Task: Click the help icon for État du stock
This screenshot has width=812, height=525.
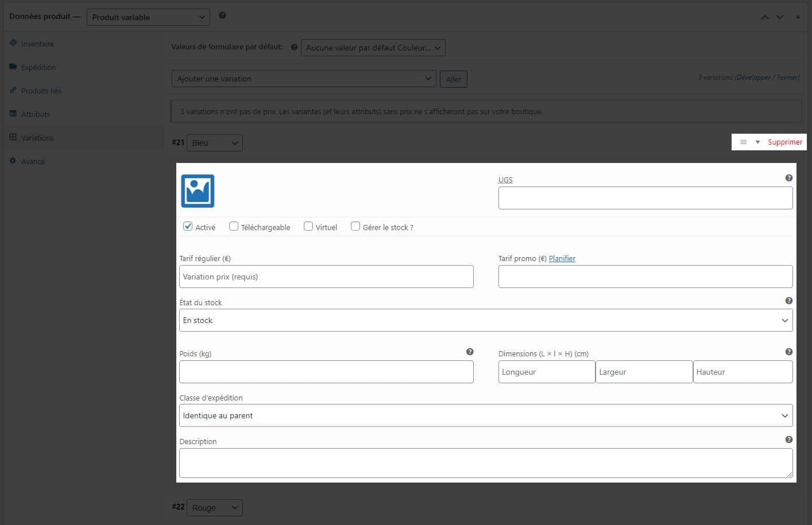Action: (788, 301)
